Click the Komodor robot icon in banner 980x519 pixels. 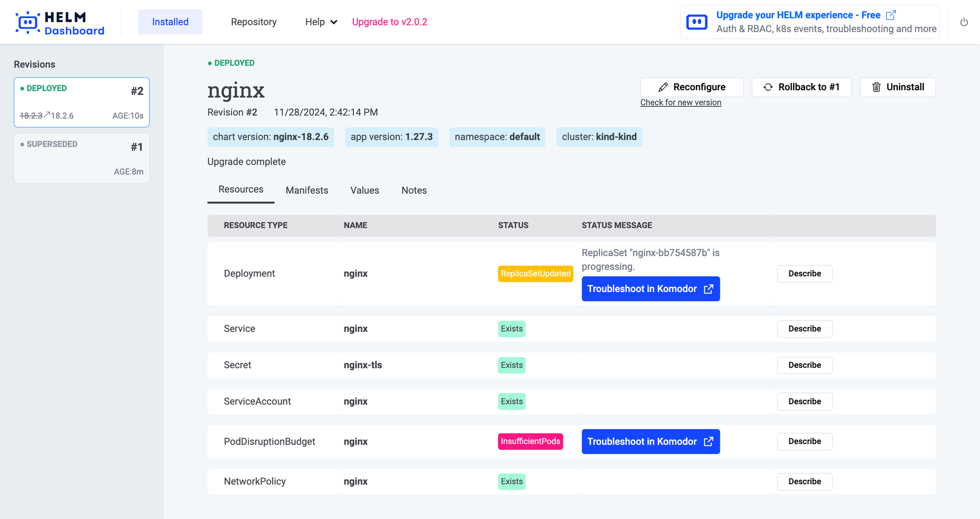click(x=697, y=22)
